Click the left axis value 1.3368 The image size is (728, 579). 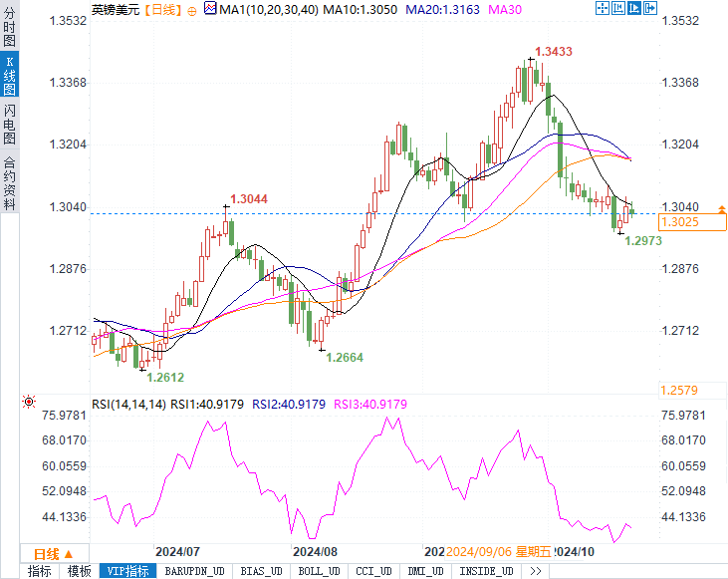click(x=68, y=83)
